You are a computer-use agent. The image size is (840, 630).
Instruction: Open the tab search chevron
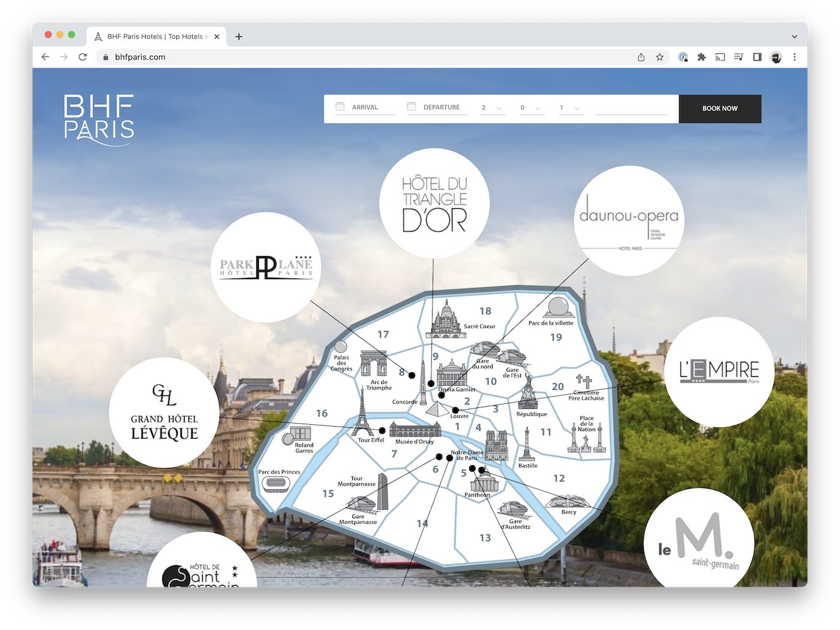click(794, 37)
